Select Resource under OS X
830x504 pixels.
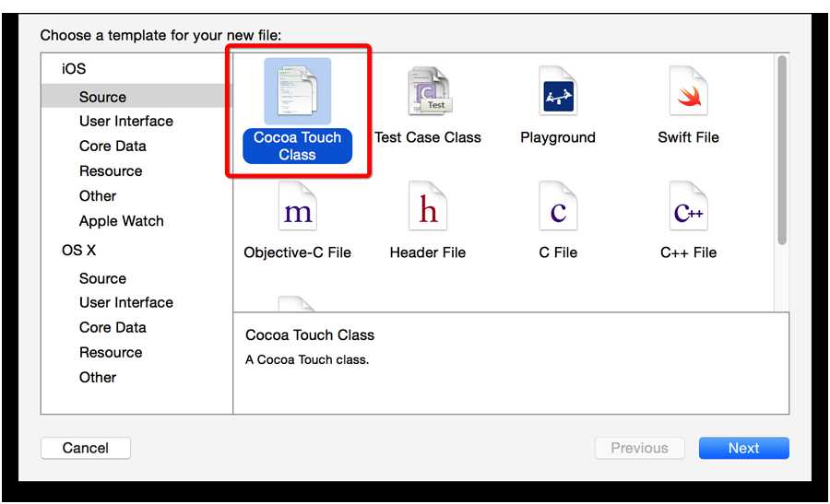111,352
